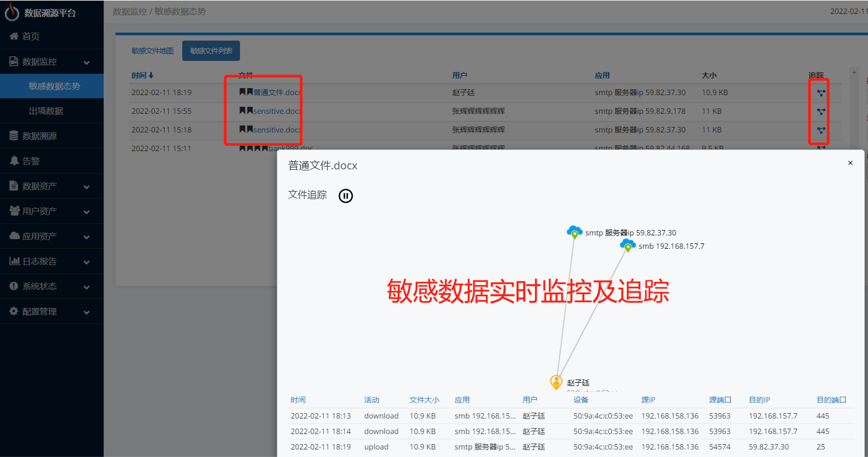Pause the 文件追踪 animation

point(345,196)
